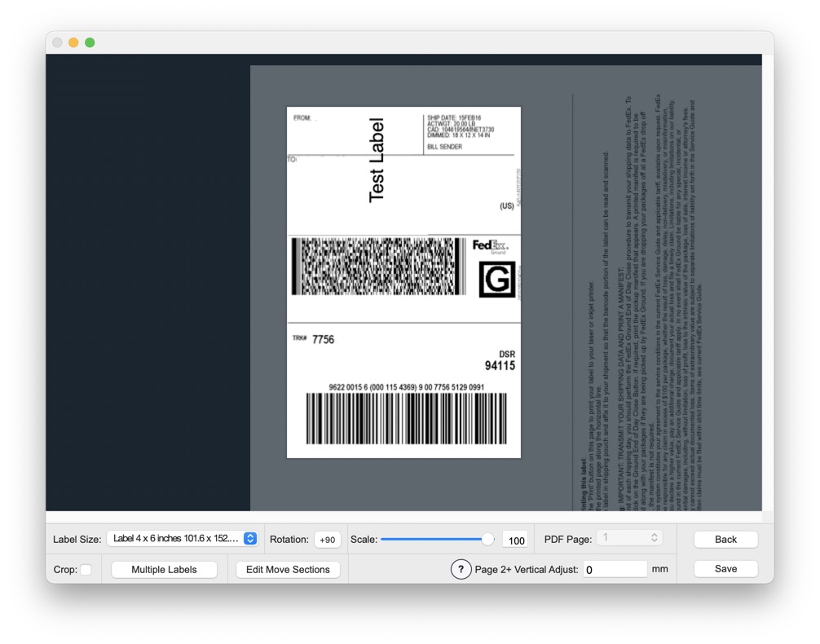Image resolution: width=820 pixels, height=644 pixels.
Task: Click the rotated Test Label text
Action: pyautogui.click(x=376, y=161)
